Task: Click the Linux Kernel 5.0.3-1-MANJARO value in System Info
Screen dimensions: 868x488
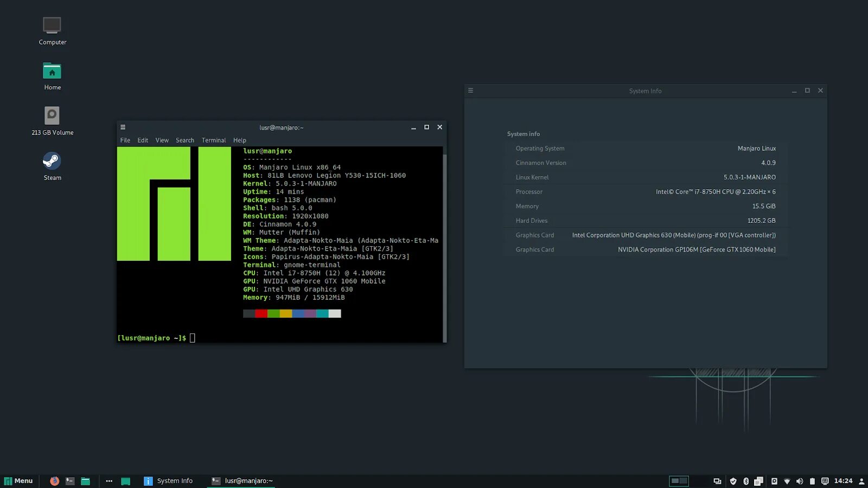Action: [749, 177]
